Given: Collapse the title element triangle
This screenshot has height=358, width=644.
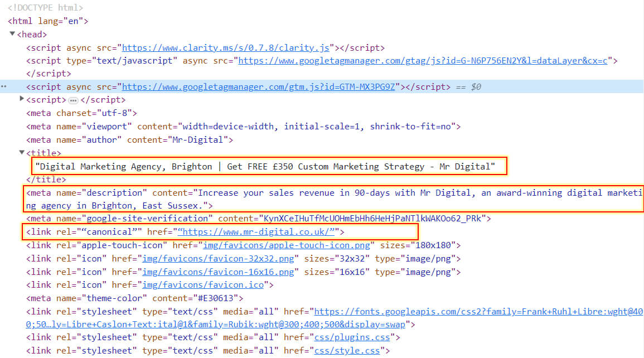Looking at the screenshot, I should pos(22,152).
